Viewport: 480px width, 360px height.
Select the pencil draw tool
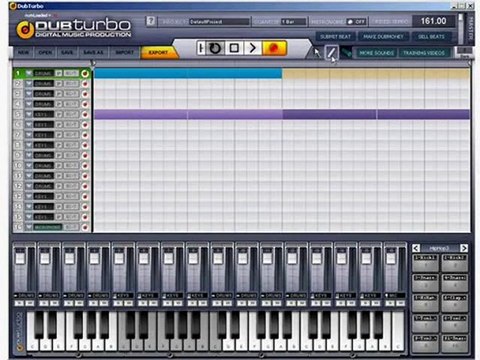pyautogui.click(x=331, y=53)
